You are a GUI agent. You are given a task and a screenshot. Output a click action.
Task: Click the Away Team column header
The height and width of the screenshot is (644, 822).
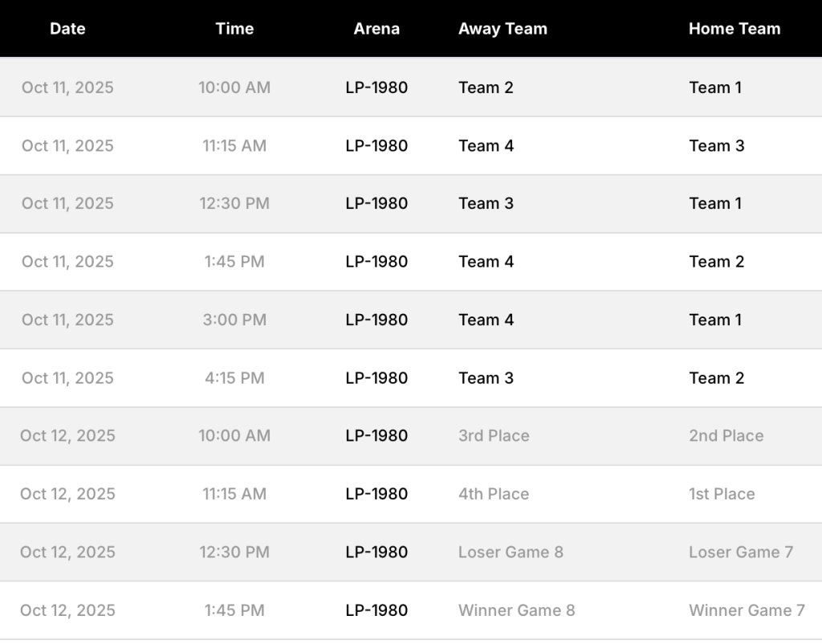click(503, 28)
